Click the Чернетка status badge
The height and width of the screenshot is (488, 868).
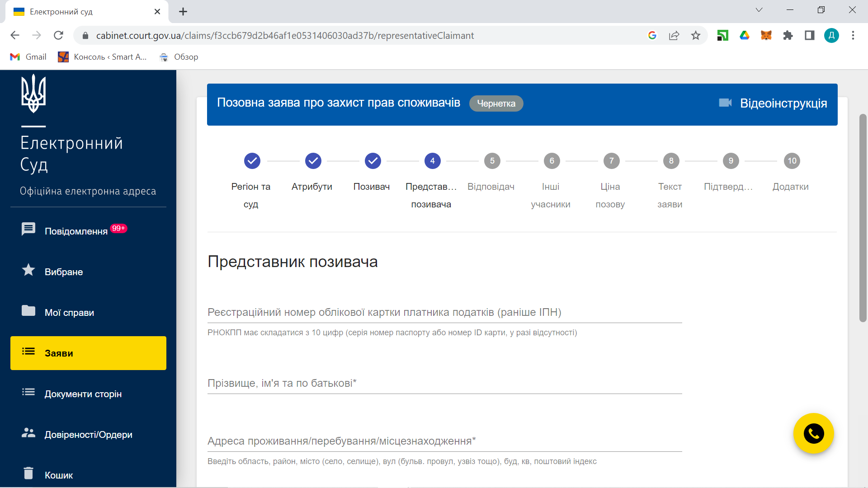(x=496, y=103)
